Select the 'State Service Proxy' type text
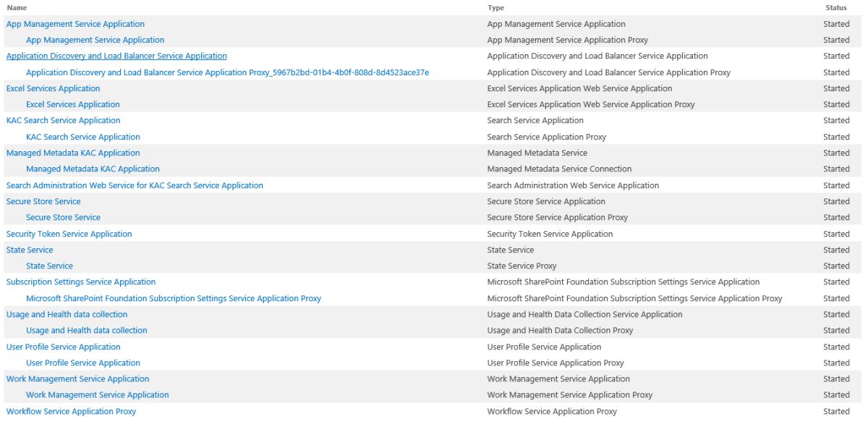The image size is (868, 427). point(522,266)
